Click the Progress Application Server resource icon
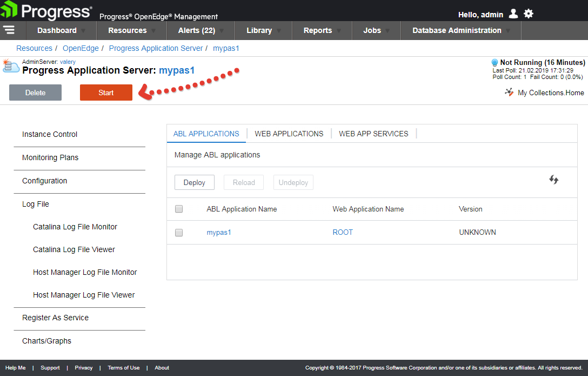 click(x=11, y=67)
